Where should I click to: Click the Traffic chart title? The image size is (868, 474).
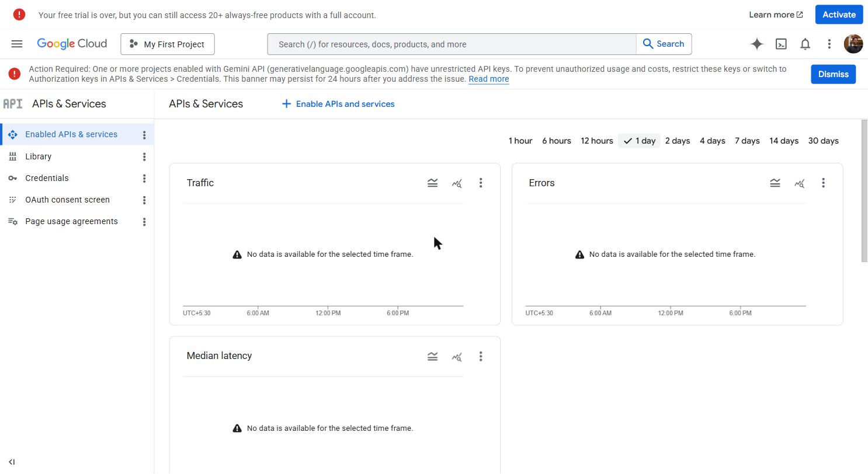(x=200, y=183)
